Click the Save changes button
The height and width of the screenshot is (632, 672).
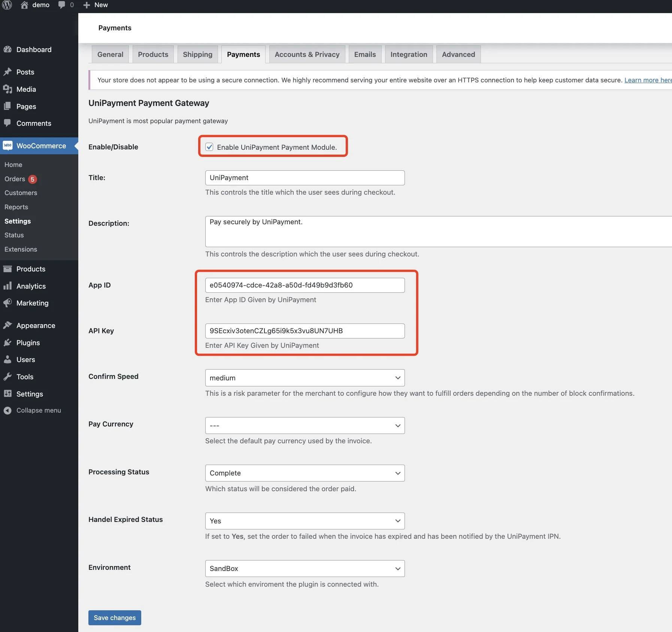pyautogui.click(x=115, y=617)
